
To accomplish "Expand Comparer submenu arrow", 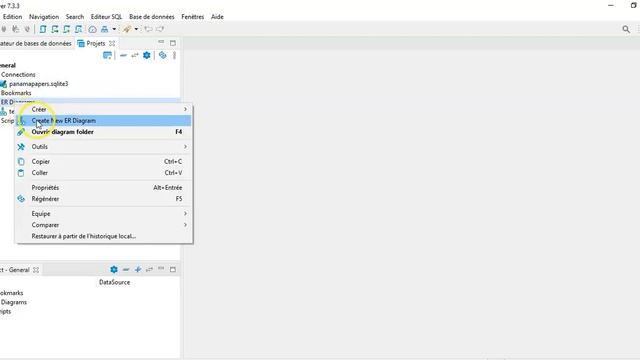I will [185, 225].
